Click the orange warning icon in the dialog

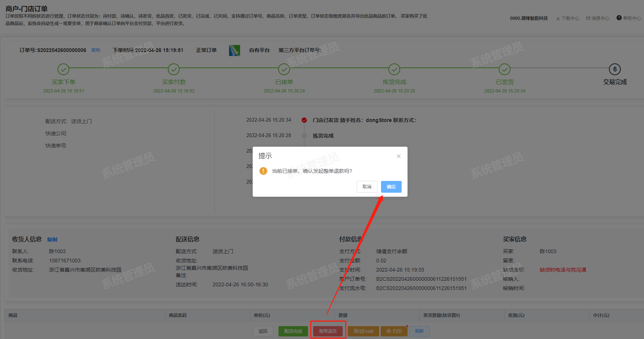[263, 171]
